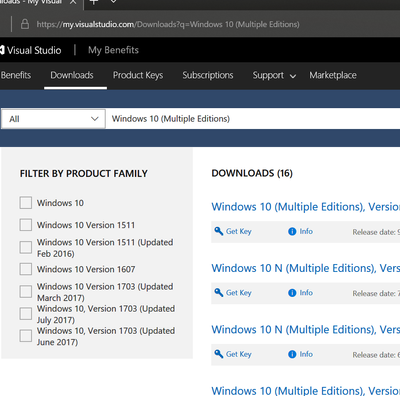Check Windows 10 Version 1511 (Updated Feb 2016)
This screenshot has width=400, height=396.
coord(26,248)
